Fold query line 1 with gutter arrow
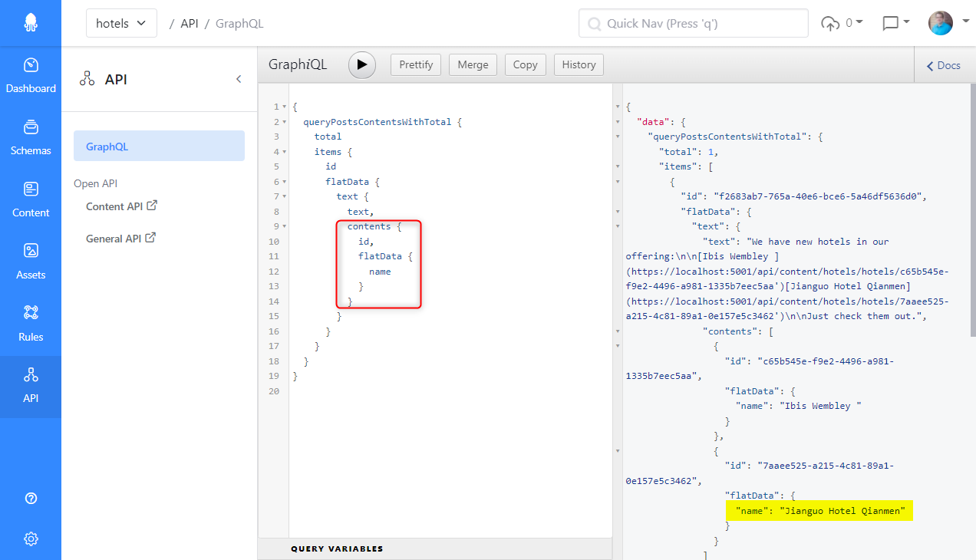976x560 pixels. [285, 107]
